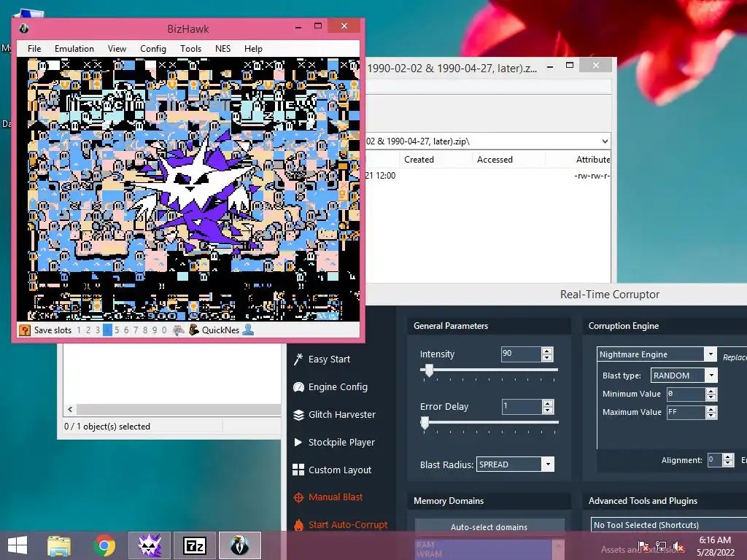
Task: Expand the 7-Zip path address dropdown
Action: [x=605, y=141]
